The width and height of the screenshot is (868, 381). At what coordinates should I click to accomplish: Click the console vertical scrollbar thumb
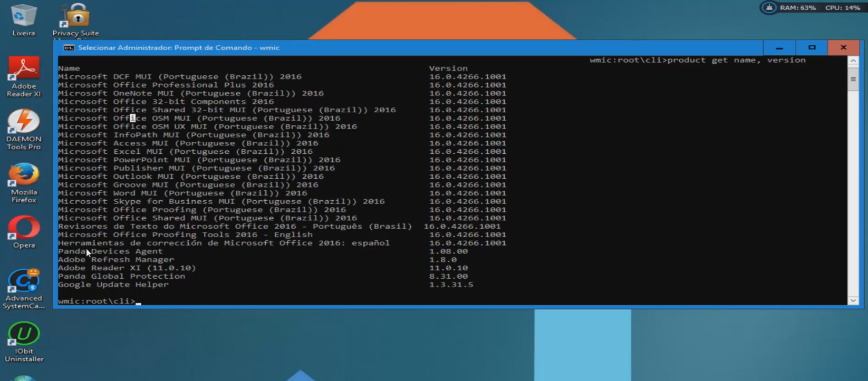point(853,80)
